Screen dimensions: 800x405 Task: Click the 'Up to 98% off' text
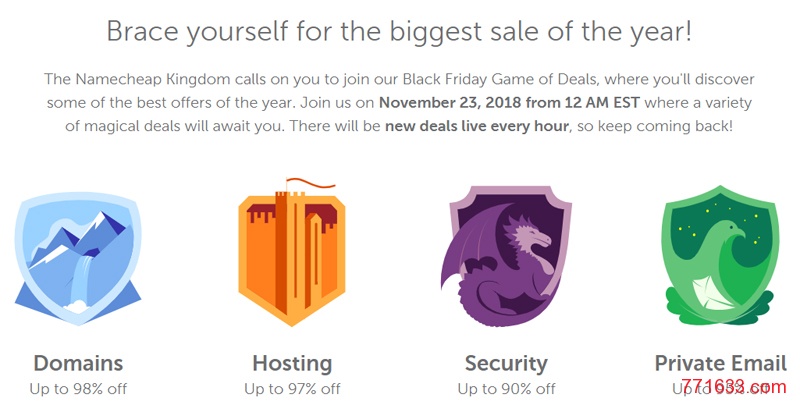[78, 389]
